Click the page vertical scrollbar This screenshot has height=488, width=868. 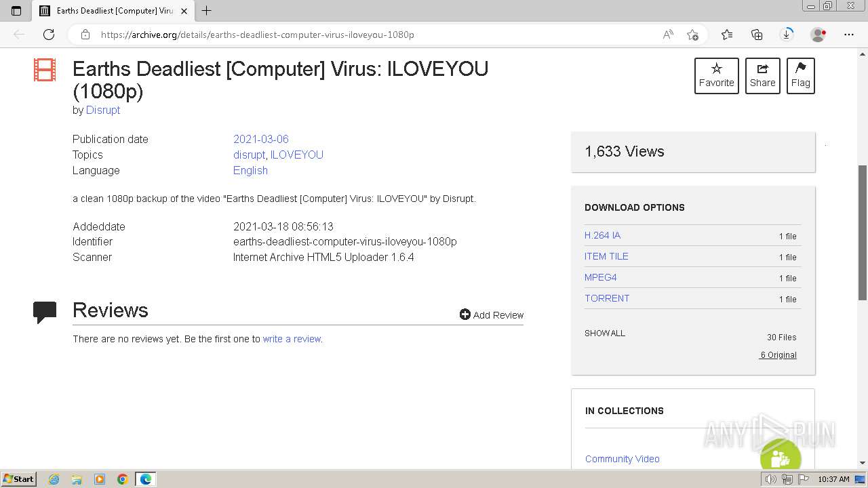(863, 232)
